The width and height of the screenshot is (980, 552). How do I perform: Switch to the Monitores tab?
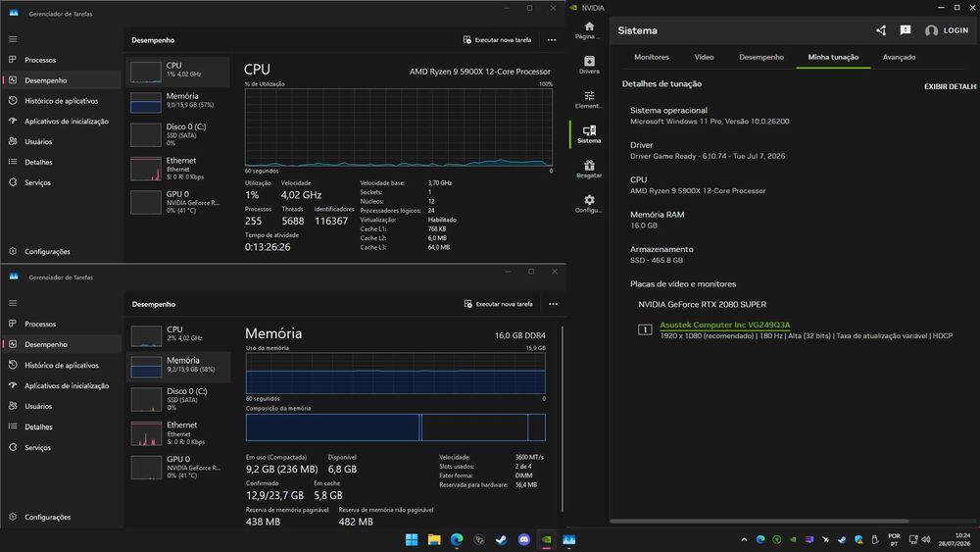652,57
